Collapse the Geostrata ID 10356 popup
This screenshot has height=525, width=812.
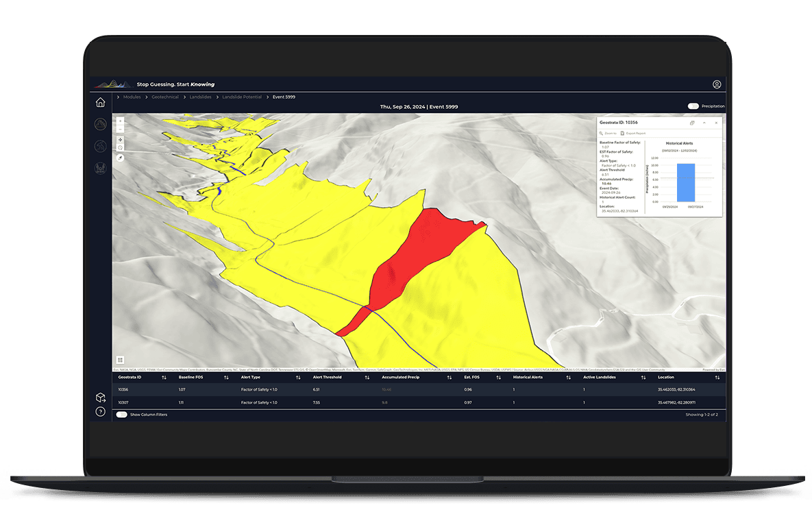coord(704,123)
